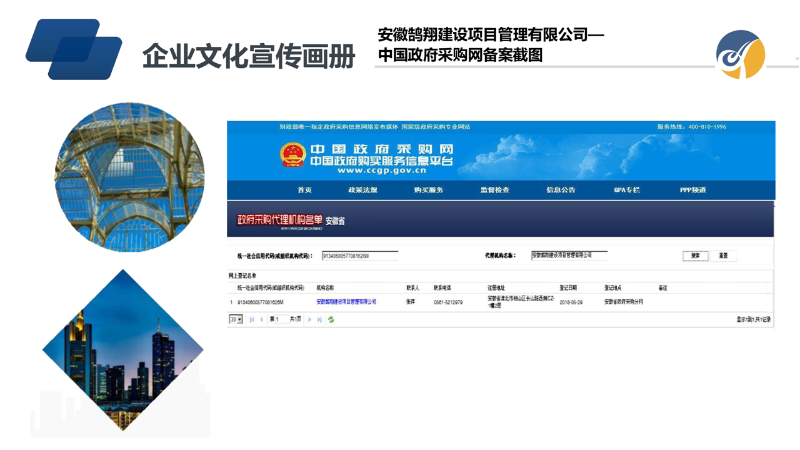Jump to last page of results
Image resolution: width=800 pixels, height=450 pixels.
click(x=319, y=319)
